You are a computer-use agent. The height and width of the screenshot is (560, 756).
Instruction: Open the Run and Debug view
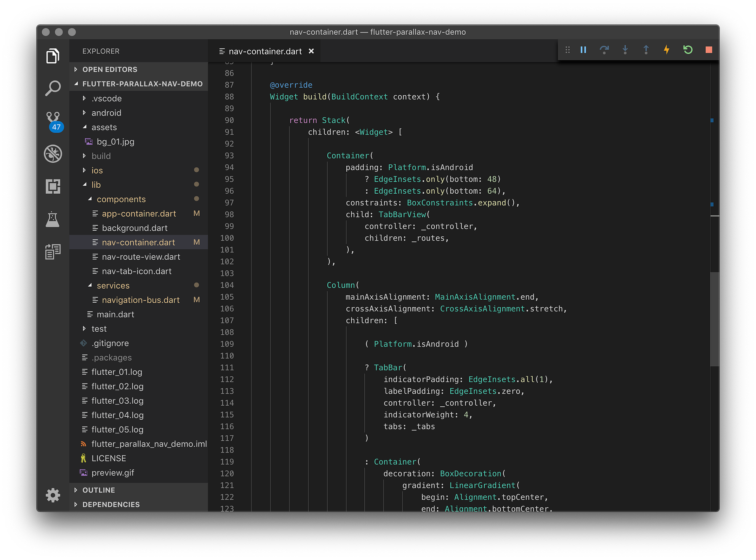click(x=53, y=154)
